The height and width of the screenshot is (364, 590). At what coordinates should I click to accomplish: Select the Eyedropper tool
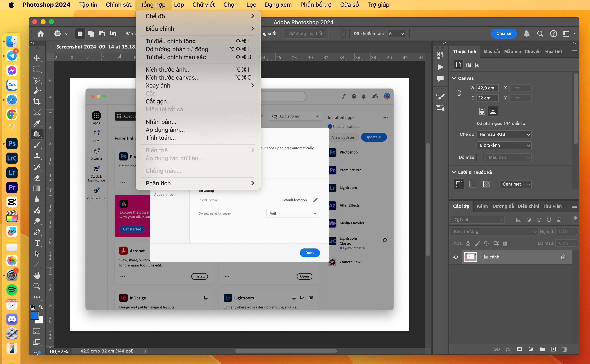(37, 123)
